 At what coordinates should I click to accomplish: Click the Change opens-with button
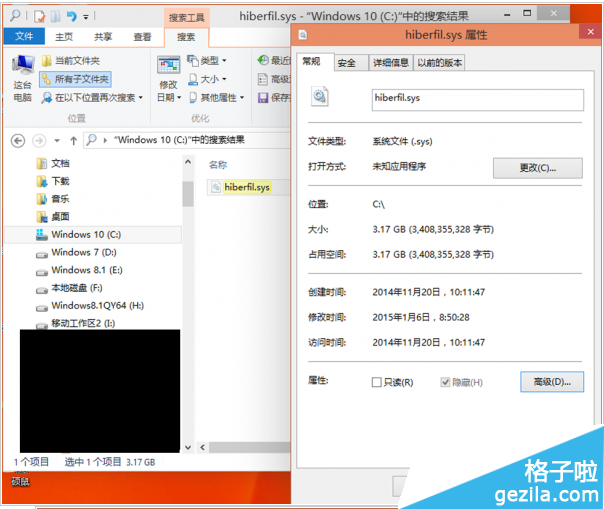(x=538, y=168)
